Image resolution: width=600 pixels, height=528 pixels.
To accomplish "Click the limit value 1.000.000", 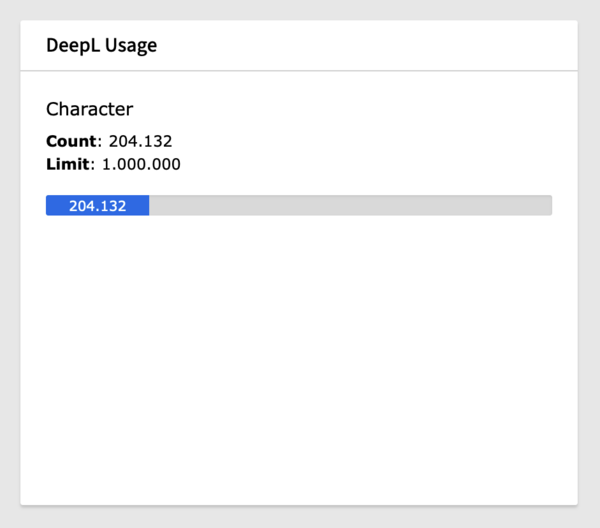I will coord(141,164).
